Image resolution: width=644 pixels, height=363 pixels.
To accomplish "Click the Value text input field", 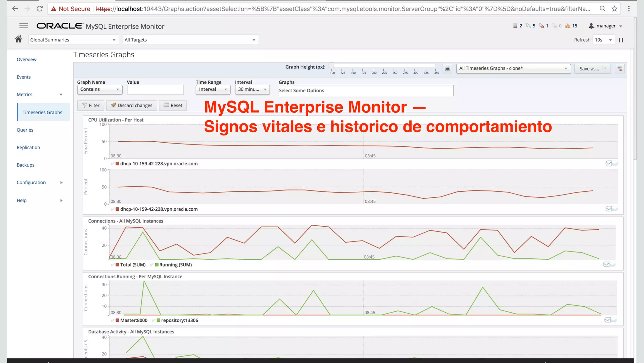I will pyautogui.click(x=155, y=90).
